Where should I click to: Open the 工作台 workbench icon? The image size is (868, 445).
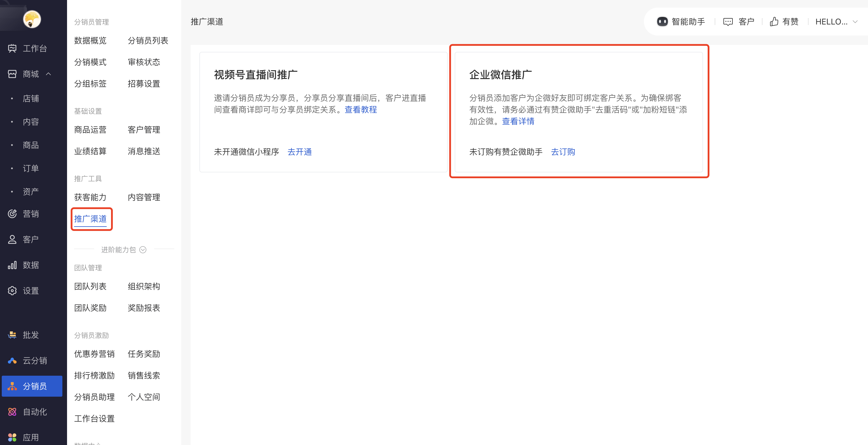(x=12, y=48)
